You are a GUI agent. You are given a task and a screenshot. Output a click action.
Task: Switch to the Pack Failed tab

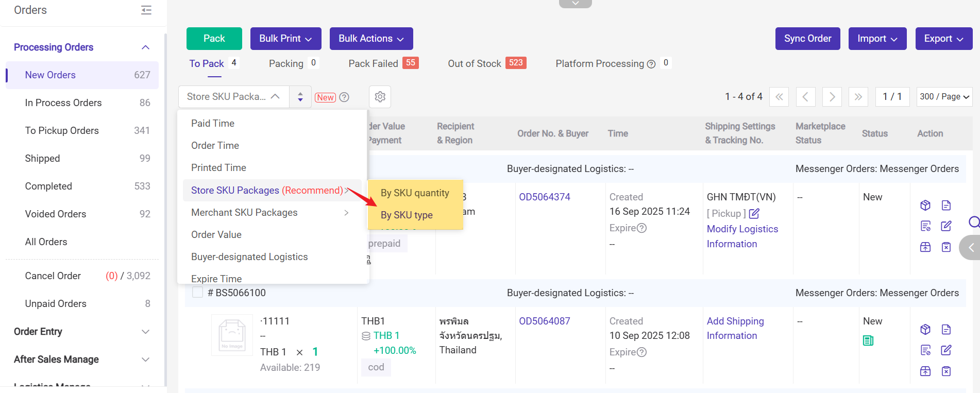click(x=374, y=63)
